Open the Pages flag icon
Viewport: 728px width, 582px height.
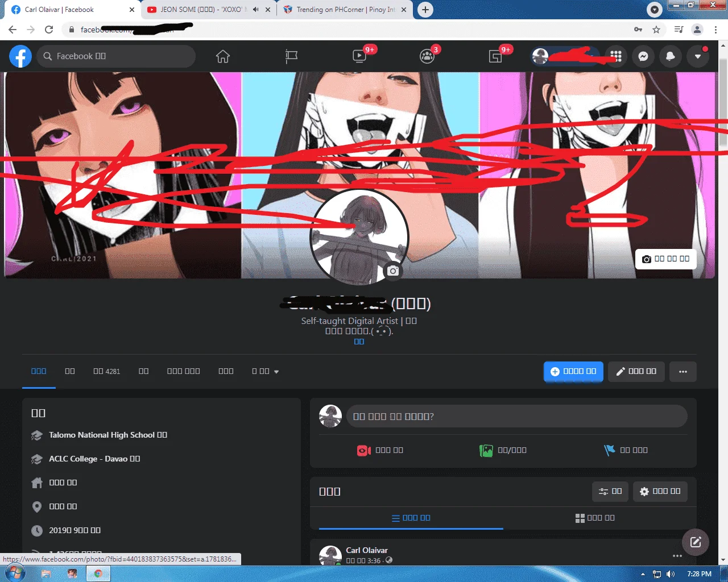coord(291,56)
